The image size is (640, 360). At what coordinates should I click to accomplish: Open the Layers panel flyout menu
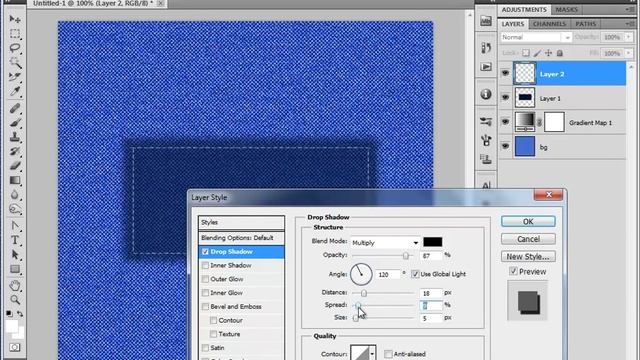pyautogui.click(x=629, y=24)
